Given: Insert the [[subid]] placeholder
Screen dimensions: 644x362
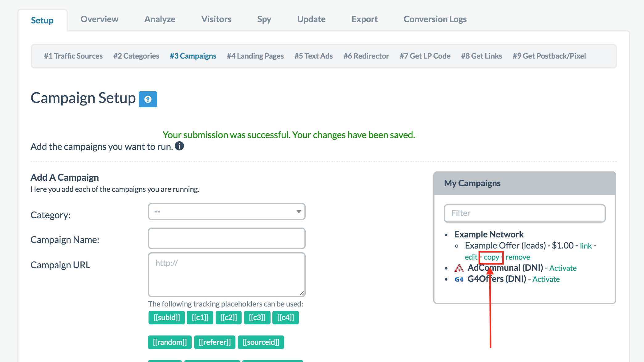Looking at the screenshot, I should tap(167, 318).
